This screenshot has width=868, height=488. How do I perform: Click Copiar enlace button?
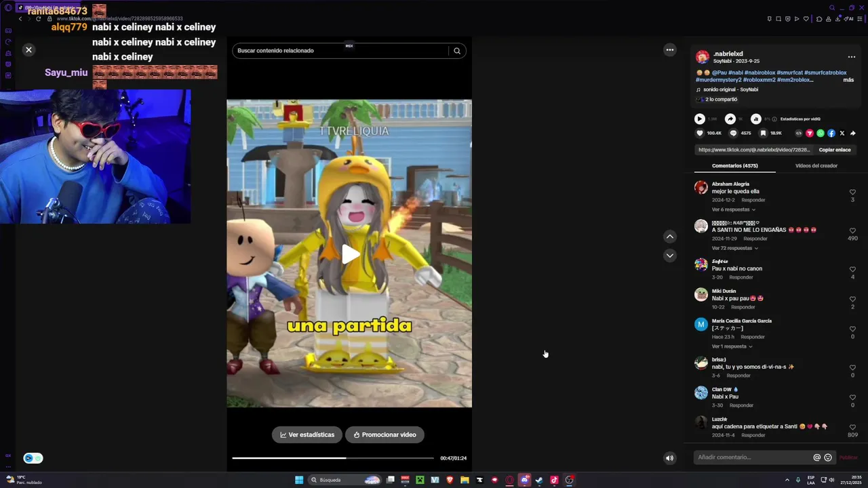click(x=835, y=150)
